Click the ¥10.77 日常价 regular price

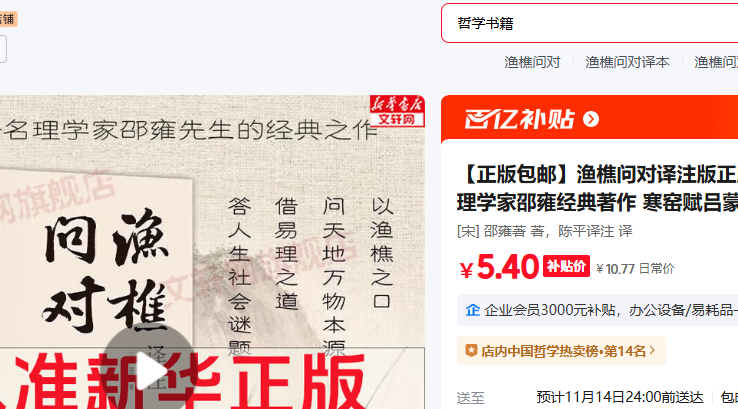pyautogui.click(x=635, y=269)
